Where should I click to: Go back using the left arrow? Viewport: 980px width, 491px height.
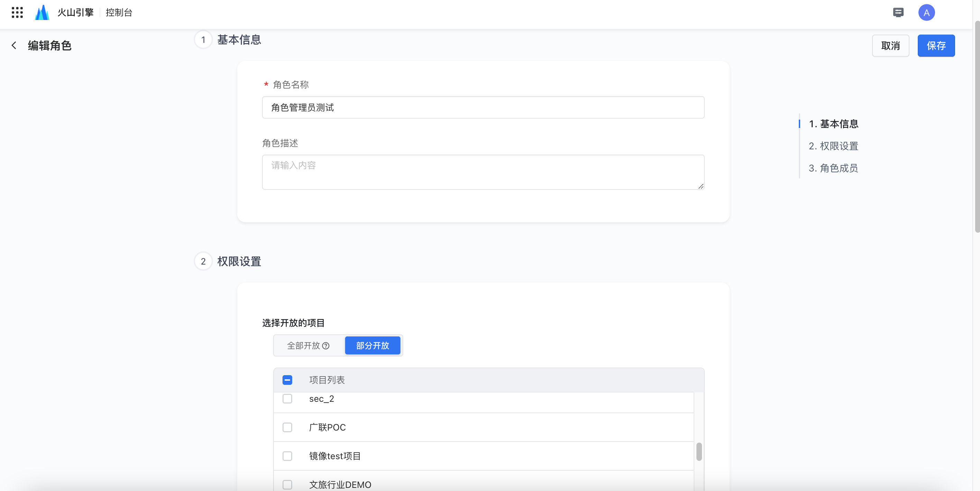14,46
